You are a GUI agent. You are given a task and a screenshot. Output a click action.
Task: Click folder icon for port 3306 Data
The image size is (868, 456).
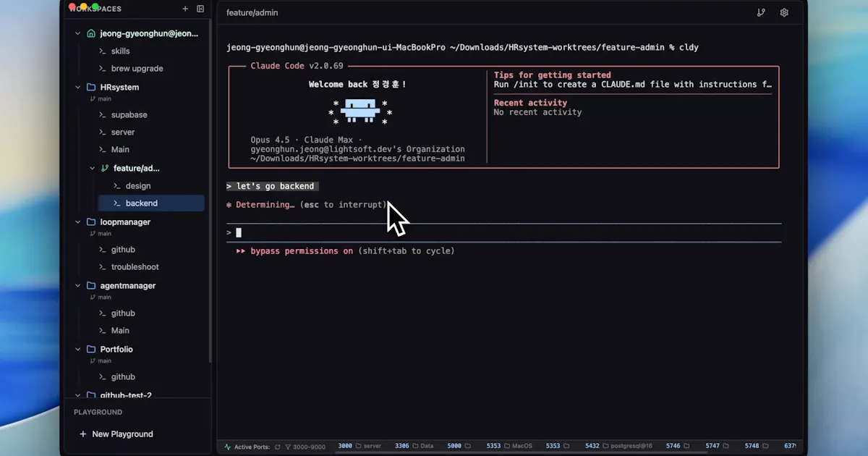click(x=414, y=446)
